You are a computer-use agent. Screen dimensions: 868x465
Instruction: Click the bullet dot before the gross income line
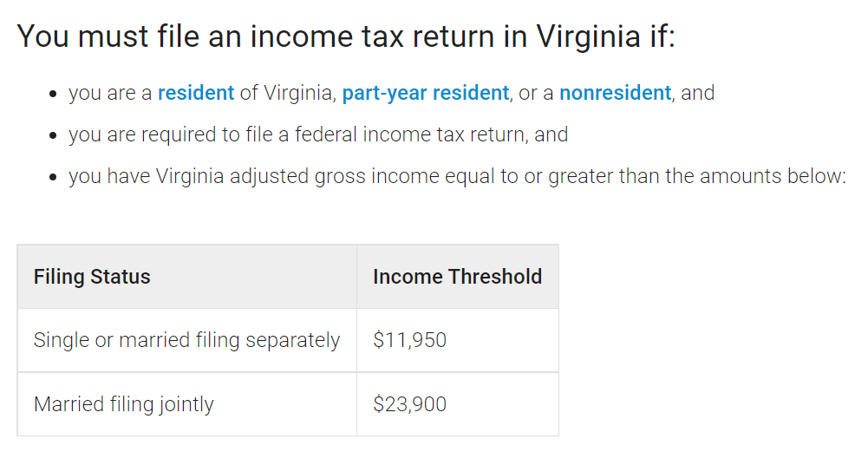(x=54, y=177)
